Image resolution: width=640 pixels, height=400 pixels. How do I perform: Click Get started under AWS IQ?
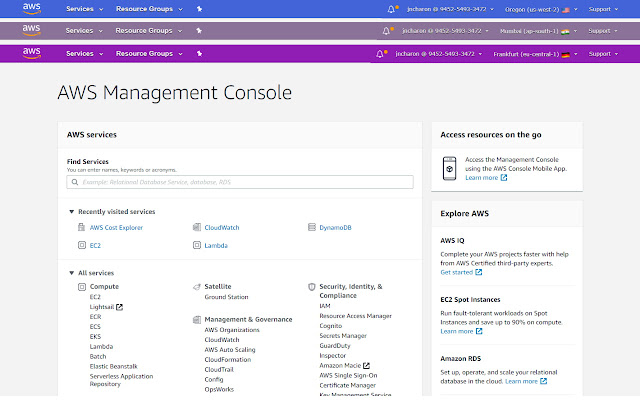456,272
